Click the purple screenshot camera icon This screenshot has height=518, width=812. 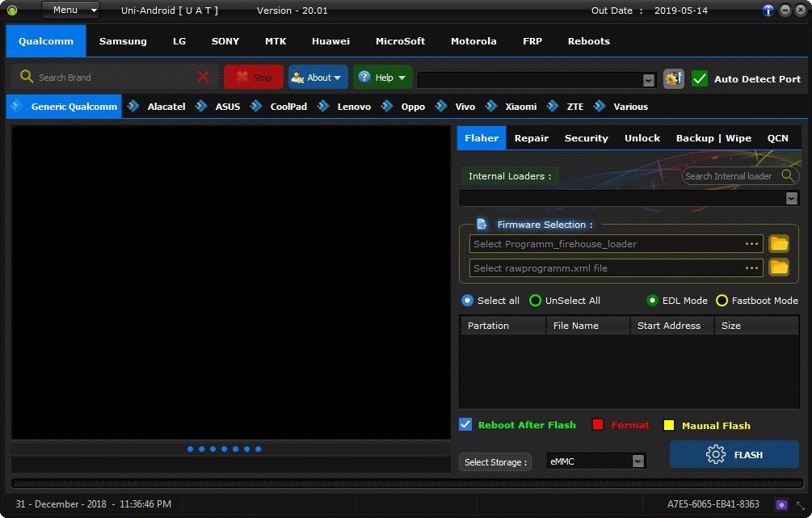point(781,504)
